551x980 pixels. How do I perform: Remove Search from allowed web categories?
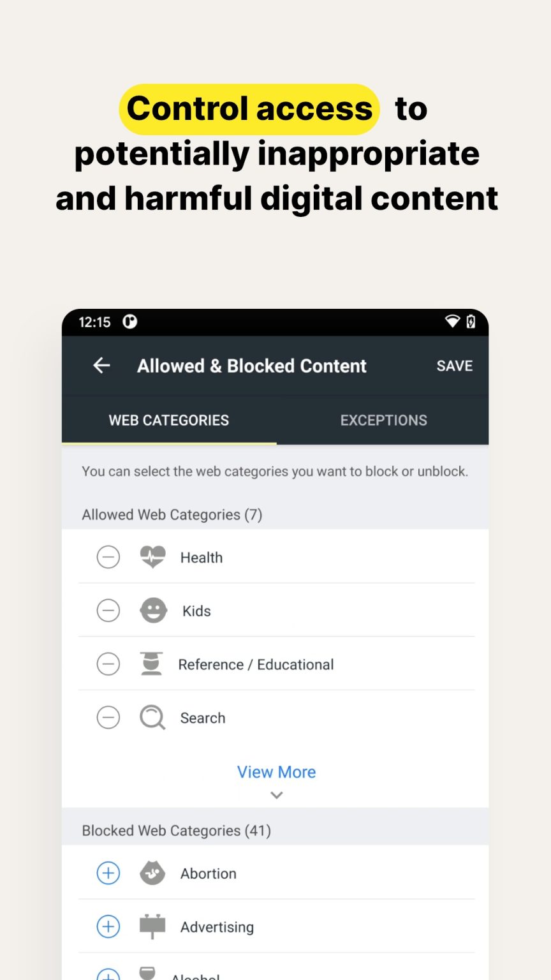[108, 717]
